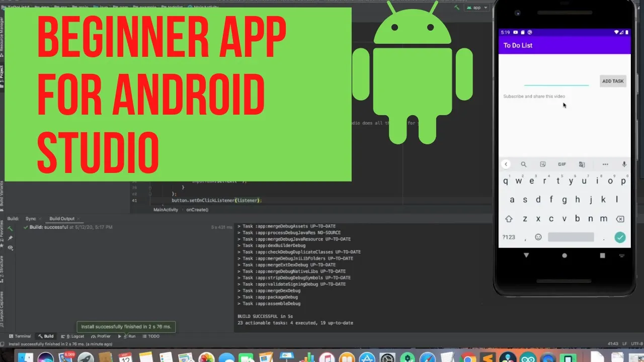644x362 pixels.
Task: Collapse keyboard toolbar with back chevron
Action: [x=506, y=164]
